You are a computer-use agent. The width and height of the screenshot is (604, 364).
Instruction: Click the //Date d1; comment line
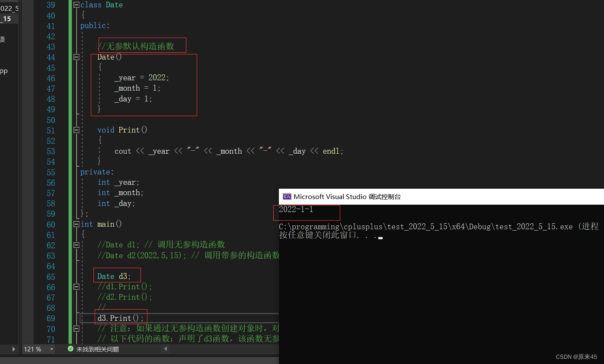click(x=161, y=245)
